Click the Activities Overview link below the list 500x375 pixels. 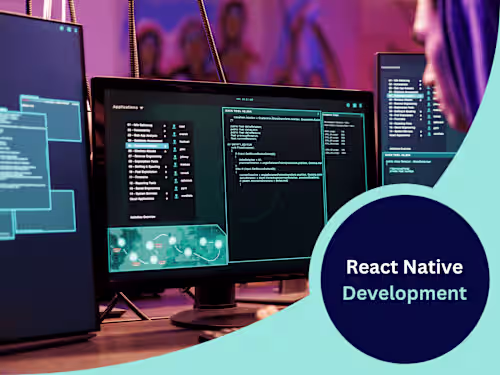tap(143, 217)
